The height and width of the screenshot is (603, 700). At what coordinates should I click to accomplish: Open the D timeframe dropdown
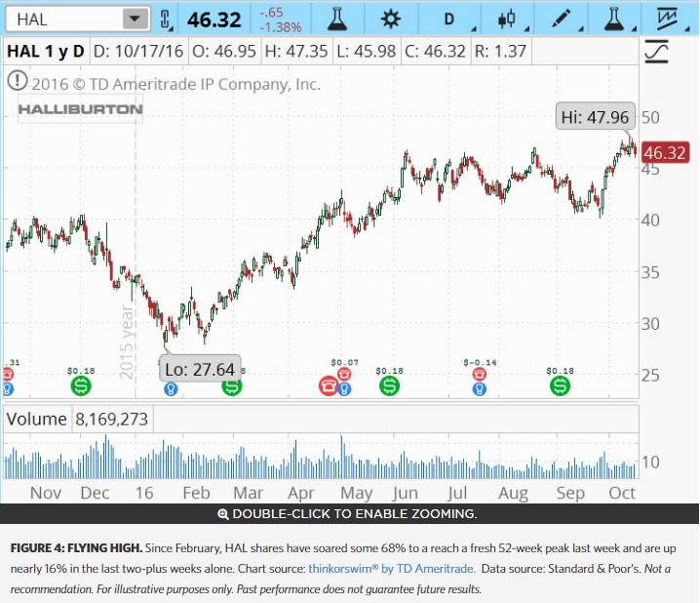[449, 20]
